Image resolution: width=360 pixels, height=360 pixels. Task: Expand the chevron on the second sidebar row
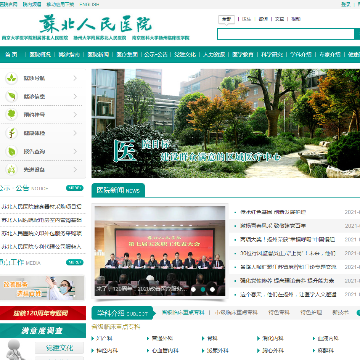(75, 96)
